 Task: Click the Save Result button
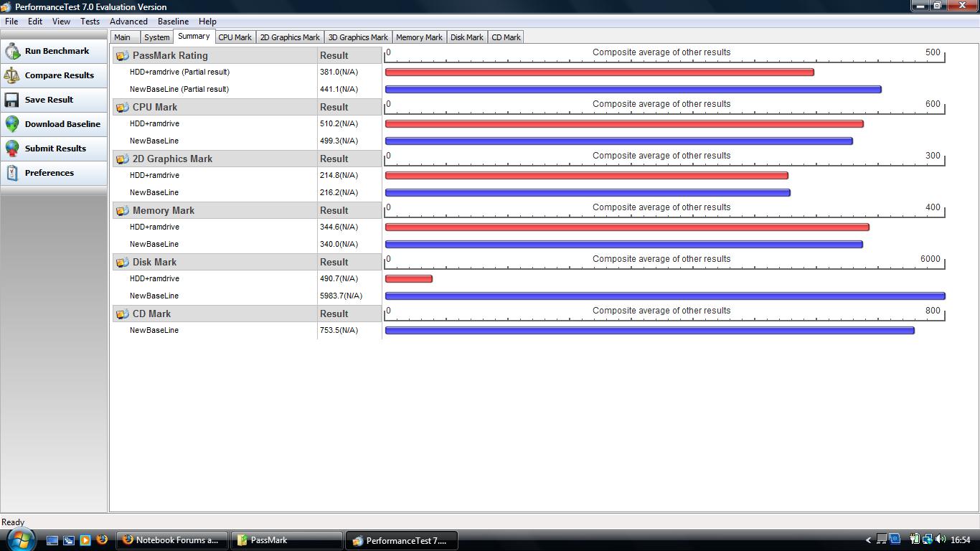54,100
